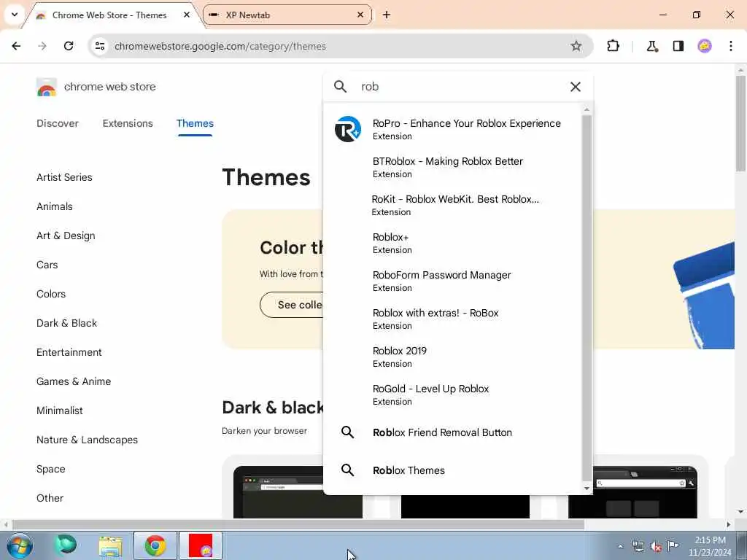The width and height of the screenshot is (747, 560).
Task: Open the Extensions section
Action: point(128,123)
